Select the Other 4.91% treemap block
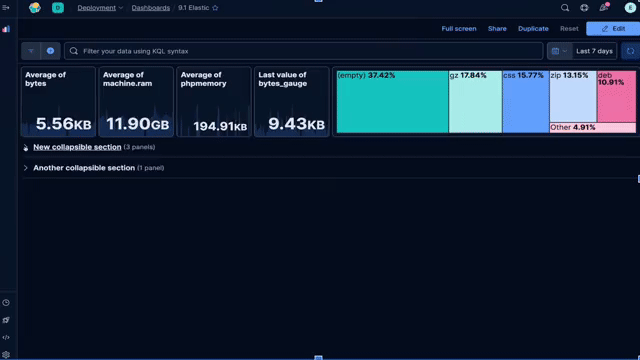The image size is (640, 360). point(593,127)
